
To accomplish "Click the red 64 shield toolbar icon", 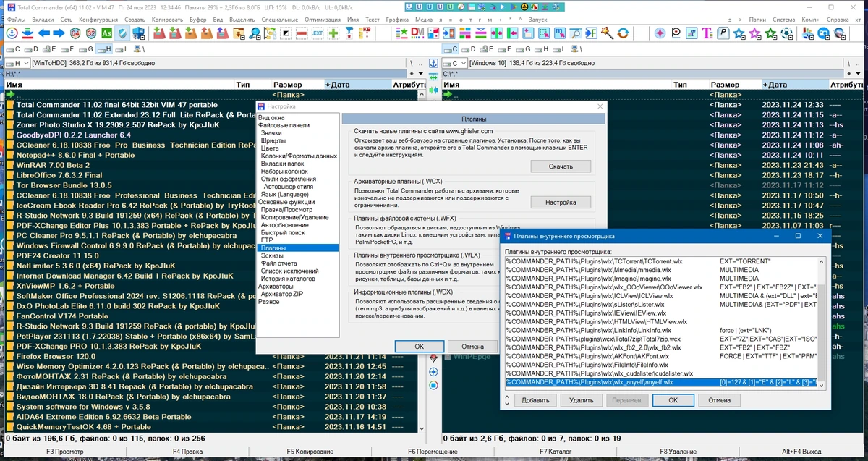I will coord(75,33).
